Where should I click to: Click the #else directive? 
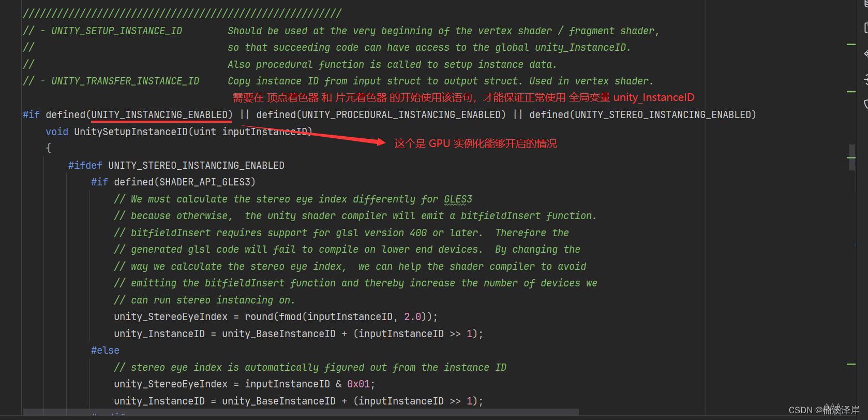pyautogui.click(x=105, y=350)
